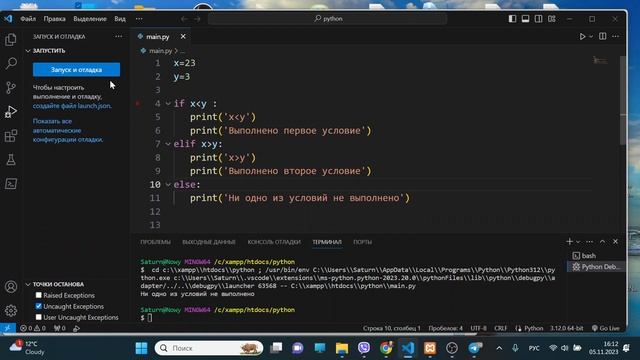Enable User Uncaught Exceptions breakpoint
The width and height of the screenshot is (640, 360).
point(39,317)
